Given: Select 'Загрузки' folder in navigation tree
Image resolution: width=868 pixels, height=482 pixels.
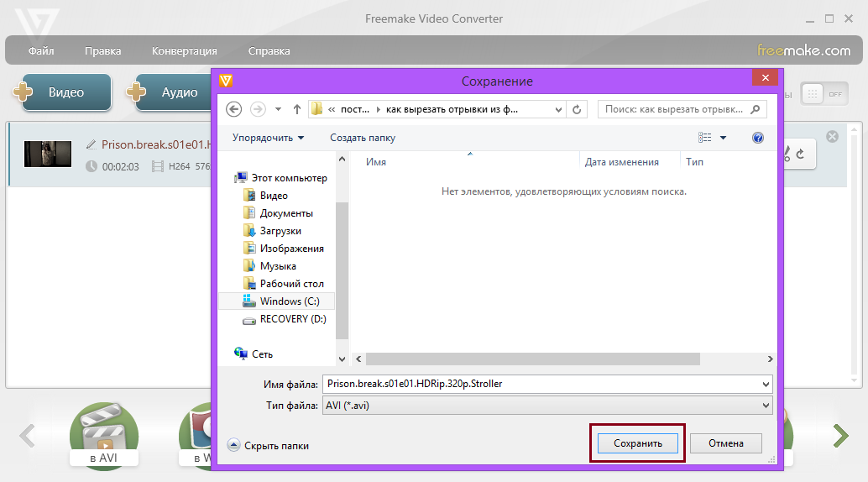Looking at the screenshot, I should coord(280,231).
